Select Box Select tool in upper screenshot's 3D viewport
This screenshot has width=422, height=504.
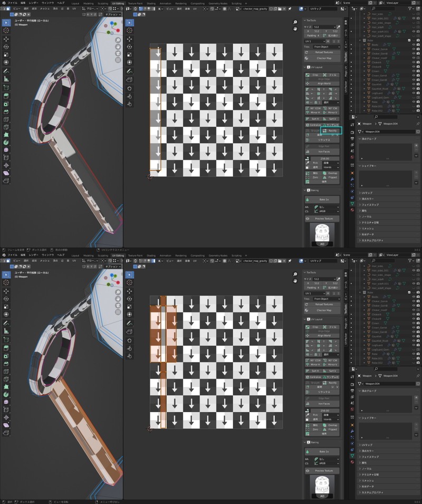(6, 23)
